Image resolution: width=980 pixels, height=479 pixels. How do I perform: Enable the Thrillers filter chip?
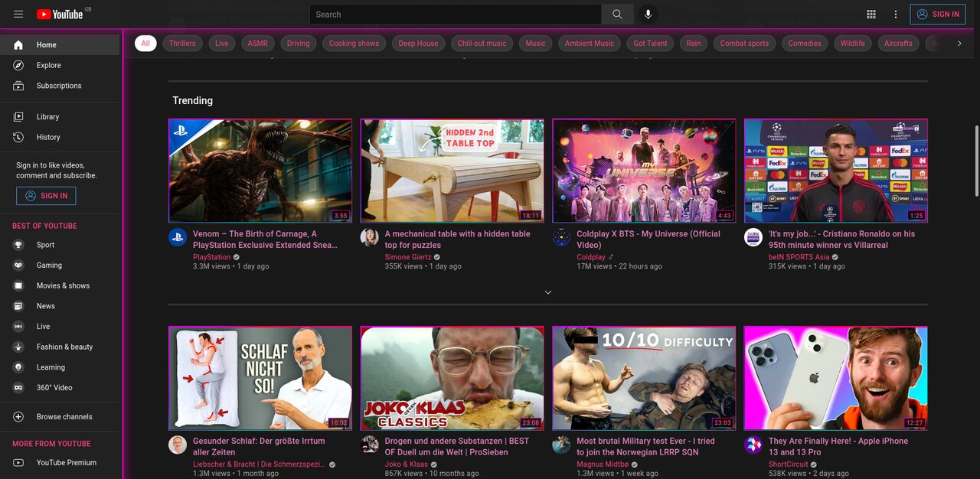pos(182,43)
